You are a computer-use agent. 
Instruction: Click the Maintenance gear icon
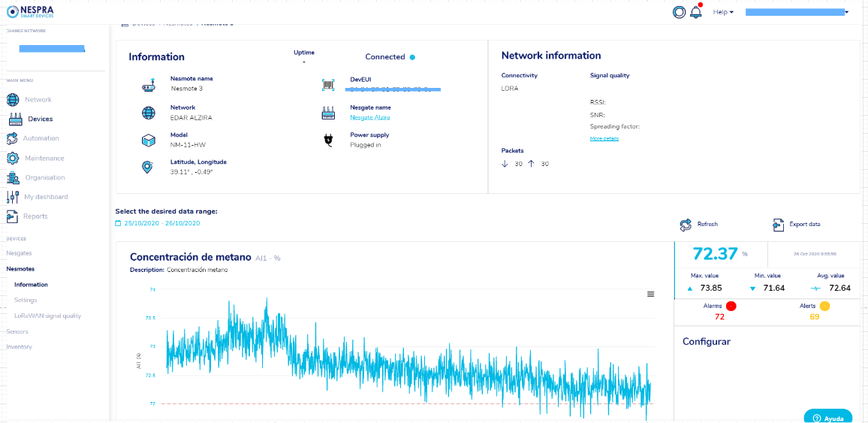(13, 159)
